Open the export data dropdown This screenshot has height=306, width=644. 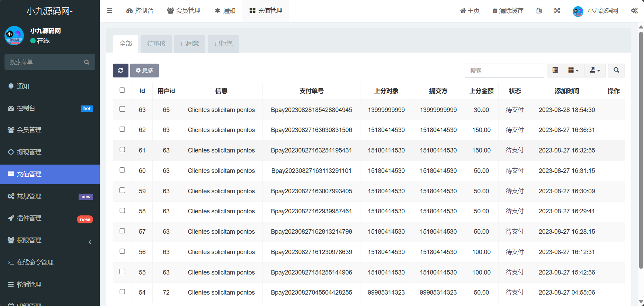[x=595, y=71]
